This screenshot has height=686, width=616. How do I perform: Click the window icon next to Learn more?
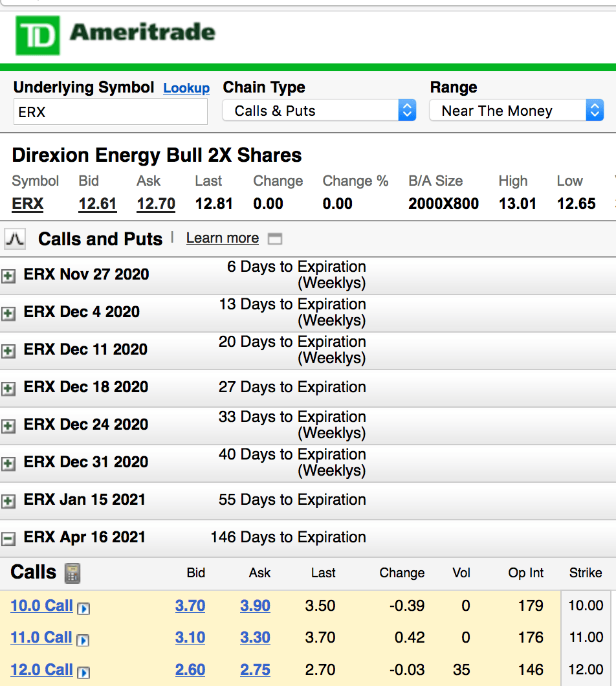(275, 239)
